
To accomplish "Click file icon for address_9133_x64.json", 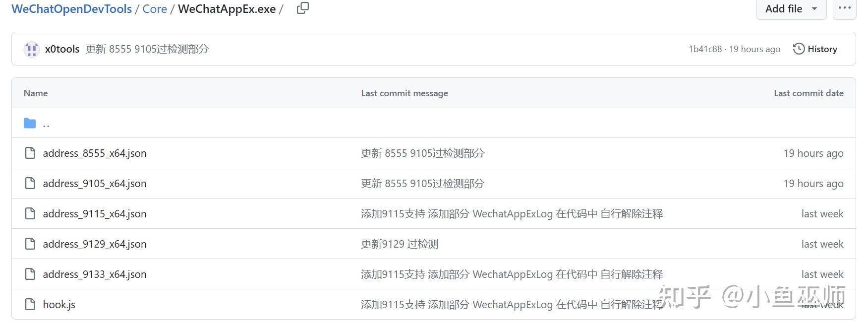I will pyautogui.click(x=30, y=274).
